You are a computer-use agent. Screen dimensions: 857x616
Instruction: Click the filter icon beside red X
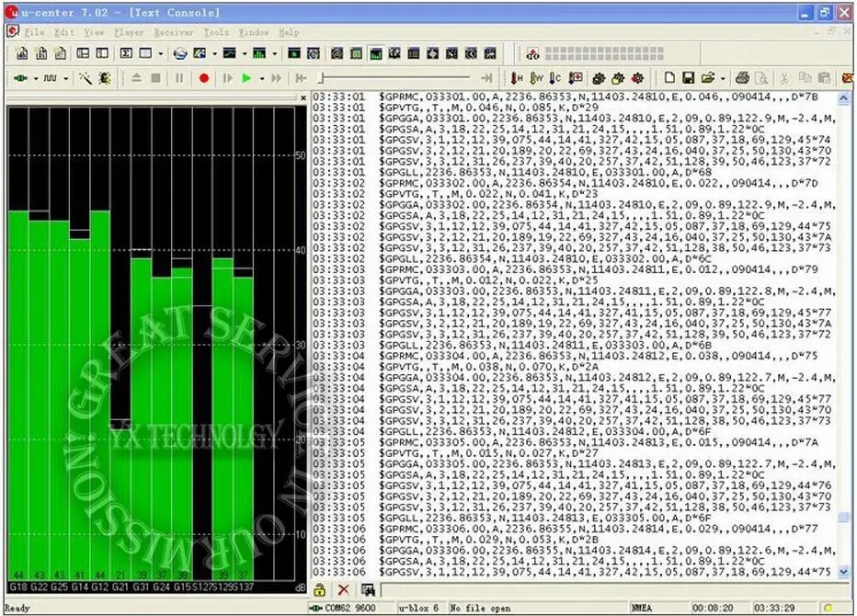click(x=368, y=589)
